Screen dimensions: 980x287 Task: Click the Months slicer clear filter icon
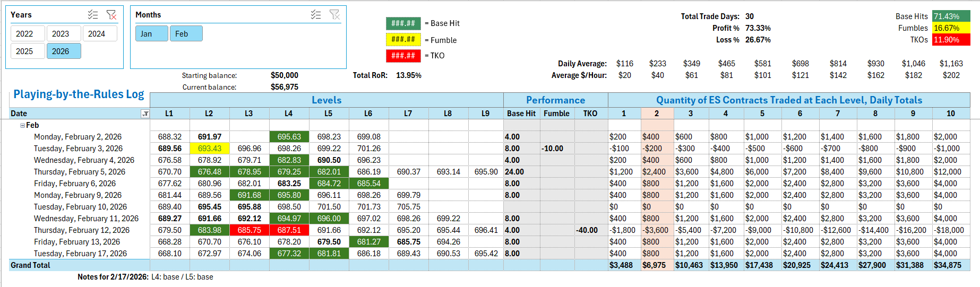click(334, 15)
